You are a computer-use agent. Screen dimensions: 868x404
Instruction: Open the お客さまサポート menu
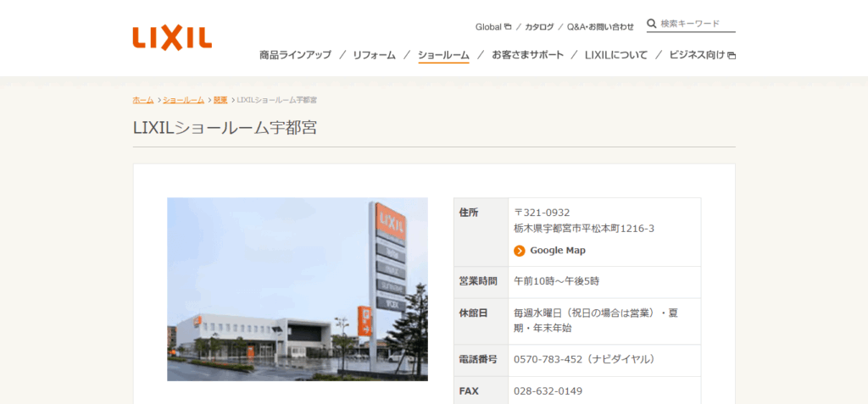tap(527, 55)
